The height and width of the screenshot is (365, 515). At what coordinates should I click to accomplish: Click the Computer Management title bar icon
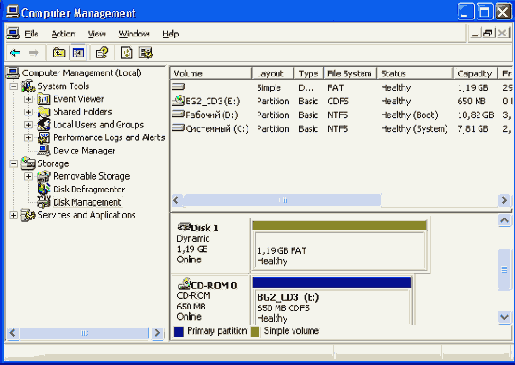click(13, 12)
